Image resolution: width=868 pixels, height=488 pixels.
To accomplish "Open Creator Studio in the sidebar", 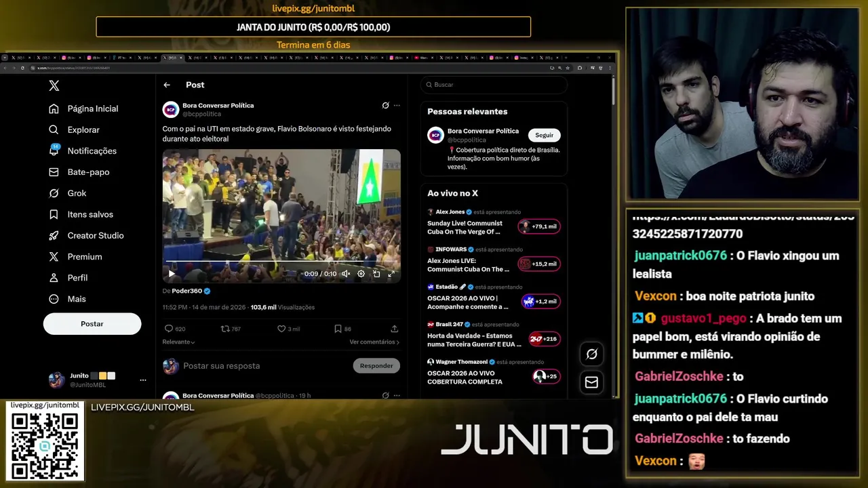I will pyautogui.click(x=86, y=235).
